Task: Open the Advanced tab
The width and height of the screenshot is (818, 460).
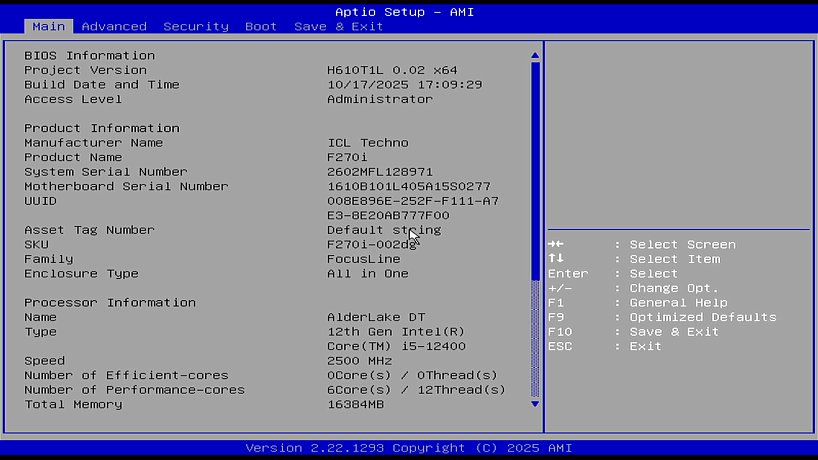Action: [x=114, y=27]
